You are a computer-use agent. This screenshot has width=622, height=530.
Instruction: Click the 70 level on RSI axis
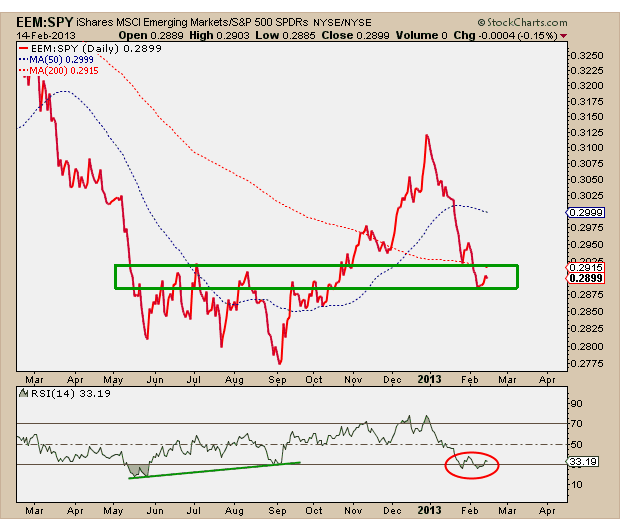pyautogui.click(x=576, y=423)
